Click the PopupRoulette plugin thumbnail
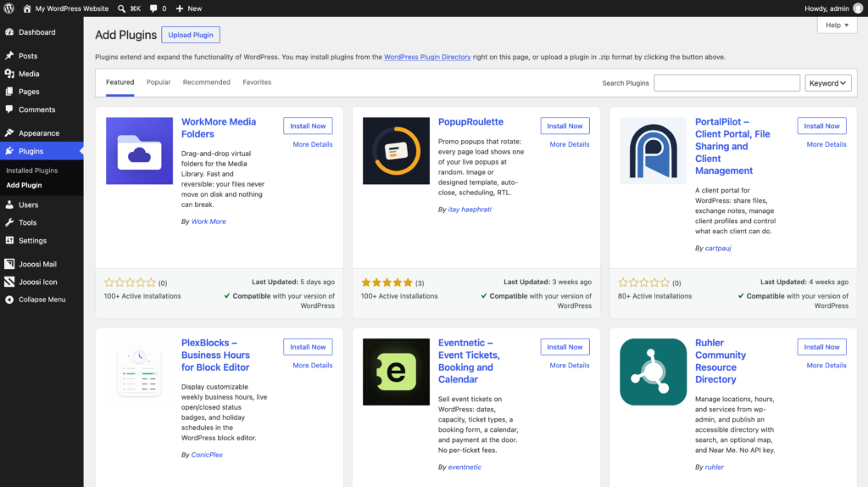This screenshot has width=868, height=487. click(397, 151)
